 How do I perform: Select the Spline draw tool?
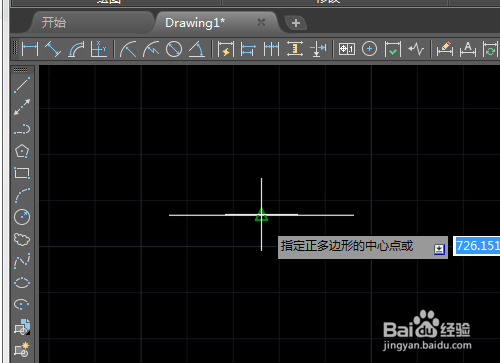[x=22, y=261]
